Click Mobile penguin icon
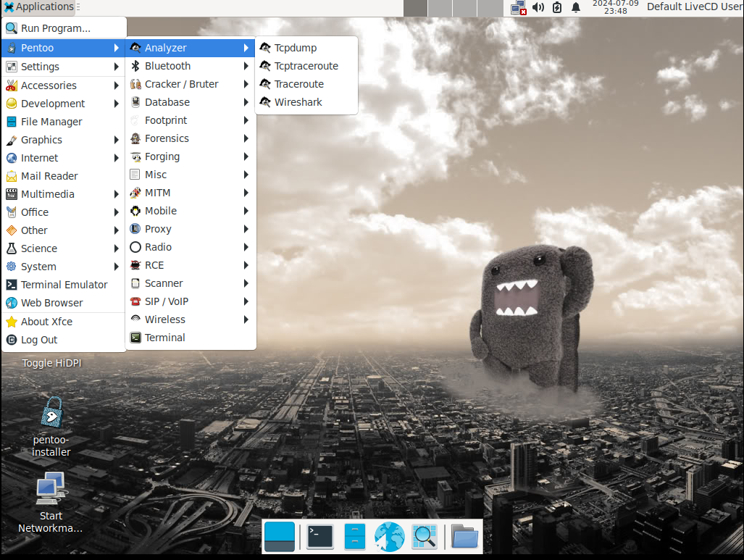The height and width of the screenshot is (560, 744). (135, 211)
